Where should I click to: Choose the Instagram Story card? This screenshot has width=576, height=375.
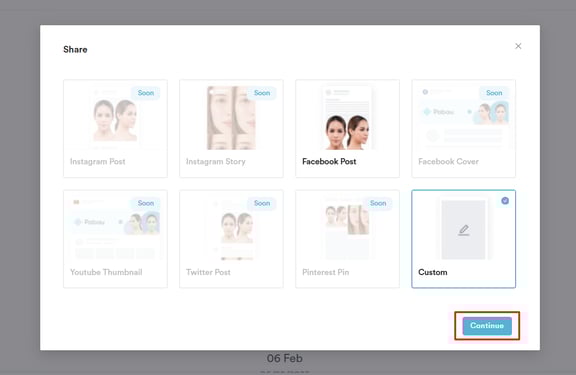[231, 129]
